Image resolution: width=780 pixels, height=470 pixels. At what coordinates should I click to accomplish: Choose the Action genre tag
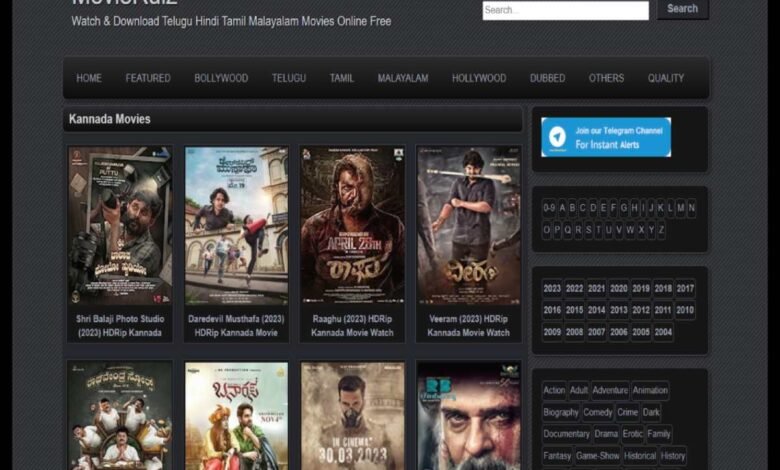[554, 390]
